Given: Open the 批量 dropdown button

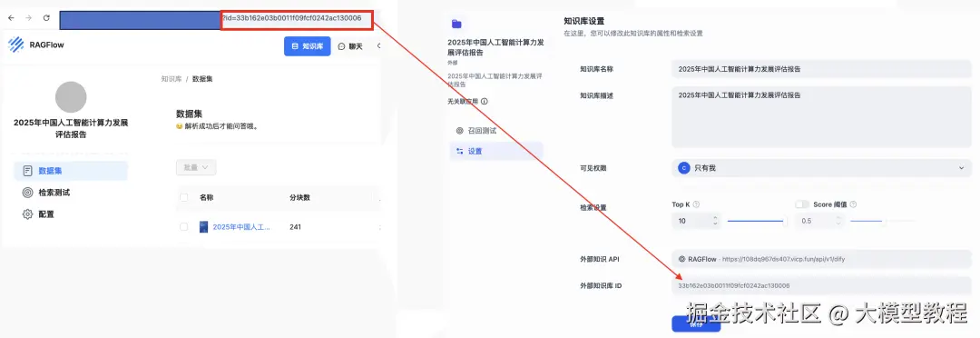Looking at the screenshot, I should click(196, 167).
